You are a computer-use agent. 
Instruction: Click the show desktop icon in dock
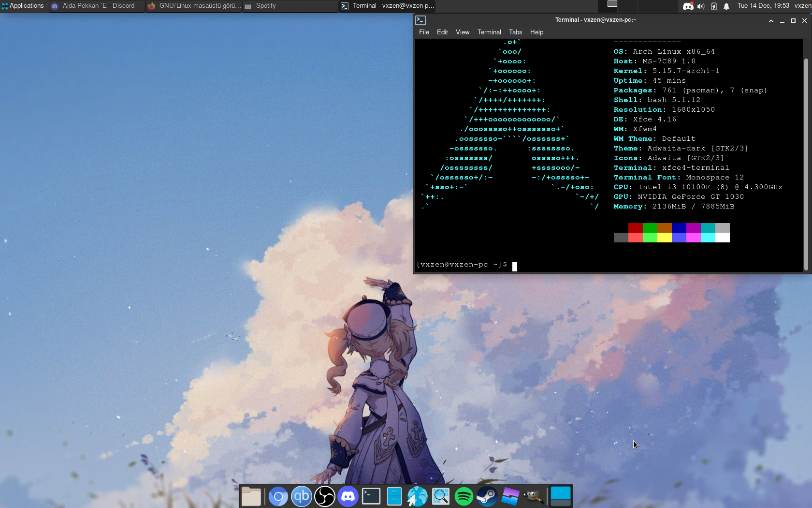coord(561,496)
